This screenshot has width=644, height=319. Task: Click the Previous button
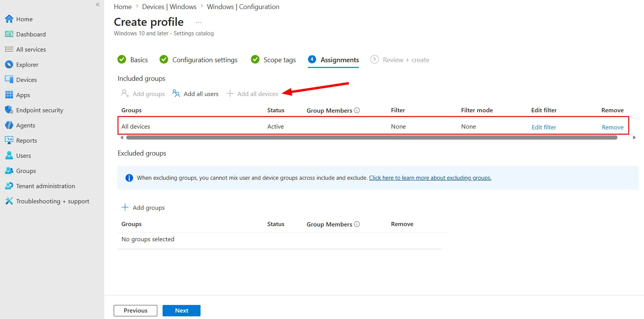tap(135, 310)
